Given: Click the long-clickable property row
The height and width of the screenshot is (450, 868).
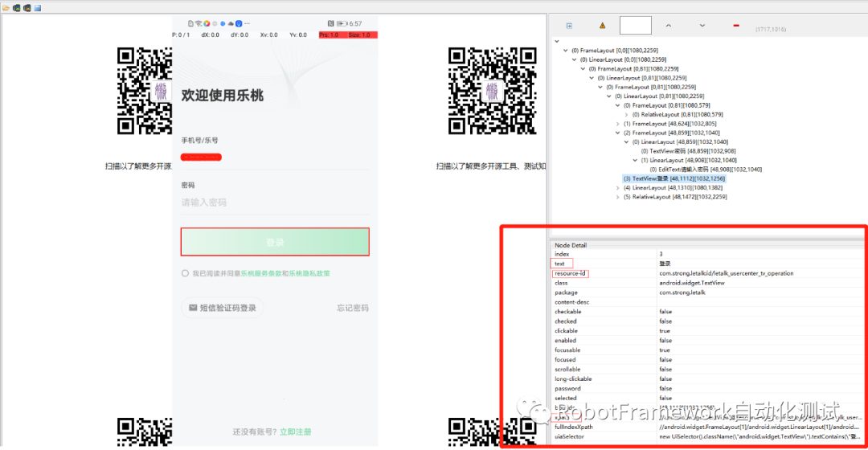Looking at the screenshot, I should pos(708,378).
